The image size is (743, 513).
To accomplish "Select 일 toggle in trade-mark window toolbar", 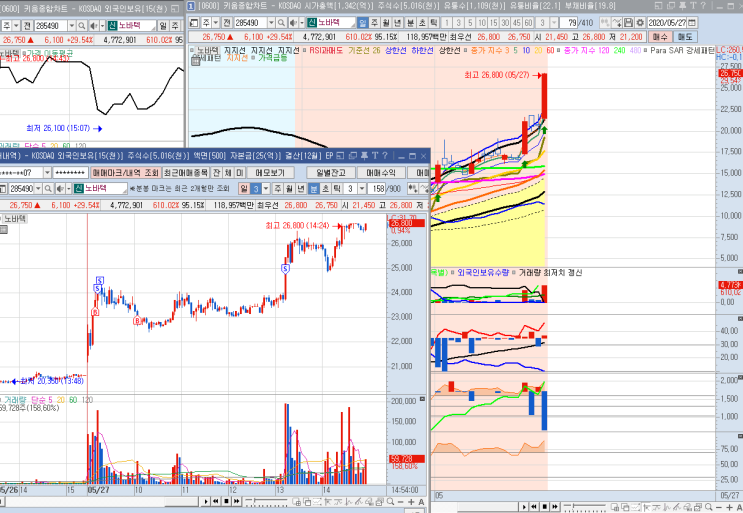I will 244,189.
